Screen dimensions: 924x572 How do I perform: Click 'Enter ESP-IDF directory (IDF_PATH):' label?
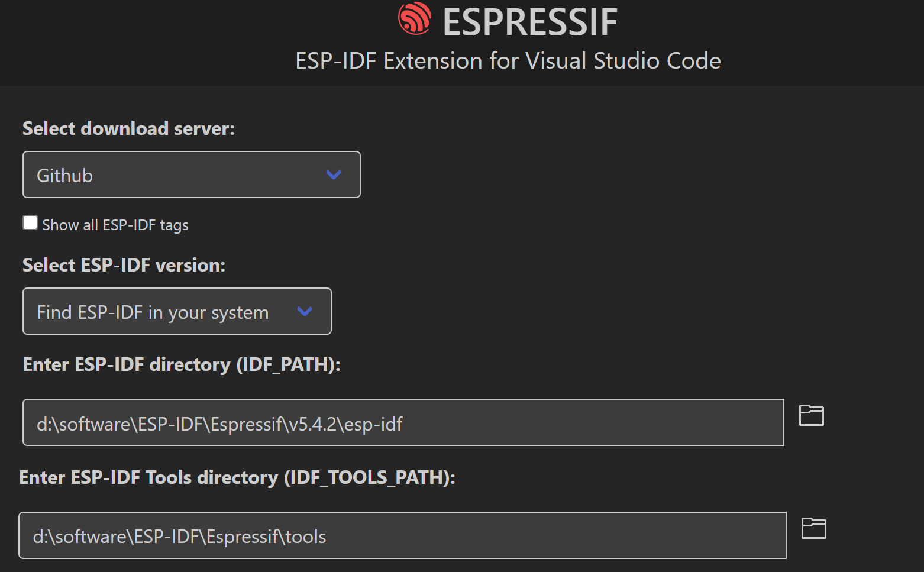(x=182, y=364)
